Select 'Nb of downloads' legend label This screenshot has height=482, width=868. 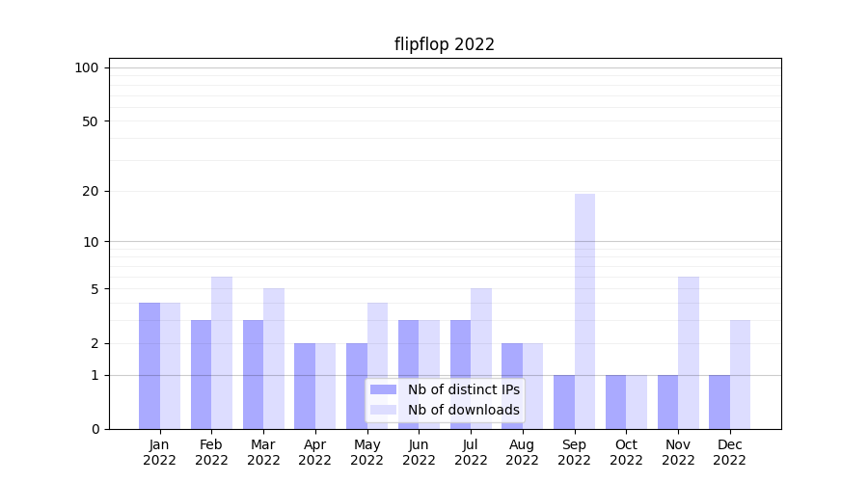tap(463, 410)
